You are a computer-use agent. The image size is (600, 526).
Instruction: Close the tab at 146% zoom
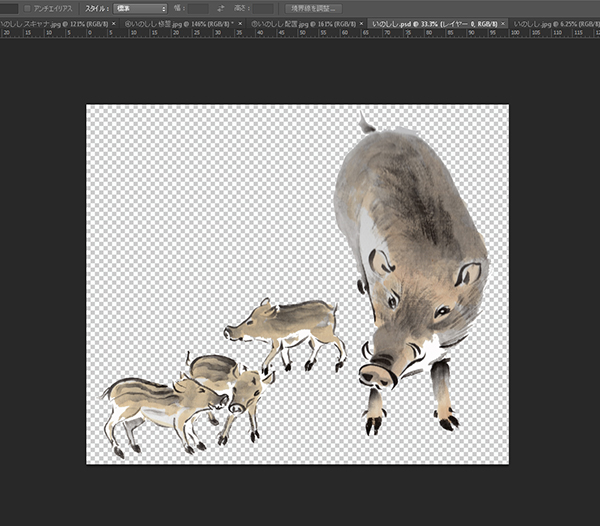coord(240,24)
